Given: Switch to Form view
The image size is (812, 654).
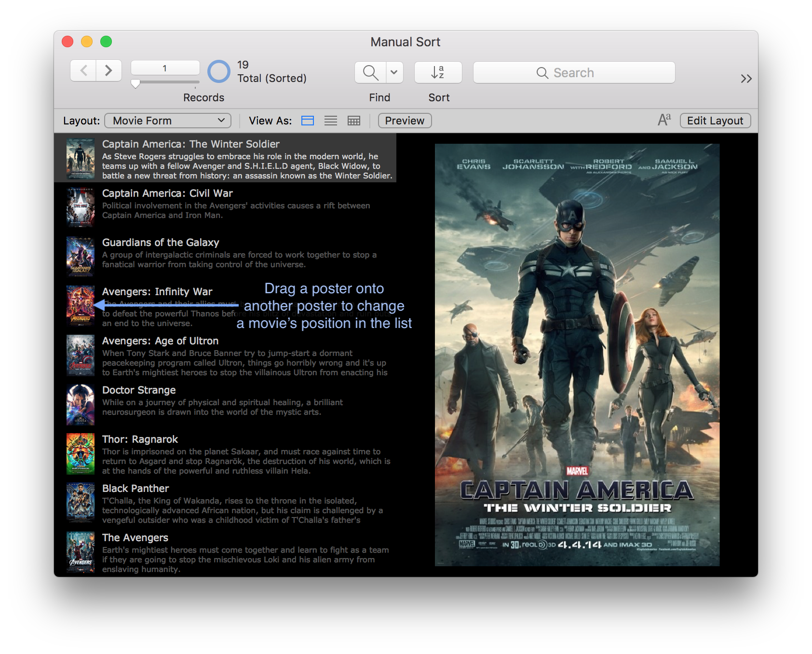Looking at the screenshot, I should tap(308, 121).
